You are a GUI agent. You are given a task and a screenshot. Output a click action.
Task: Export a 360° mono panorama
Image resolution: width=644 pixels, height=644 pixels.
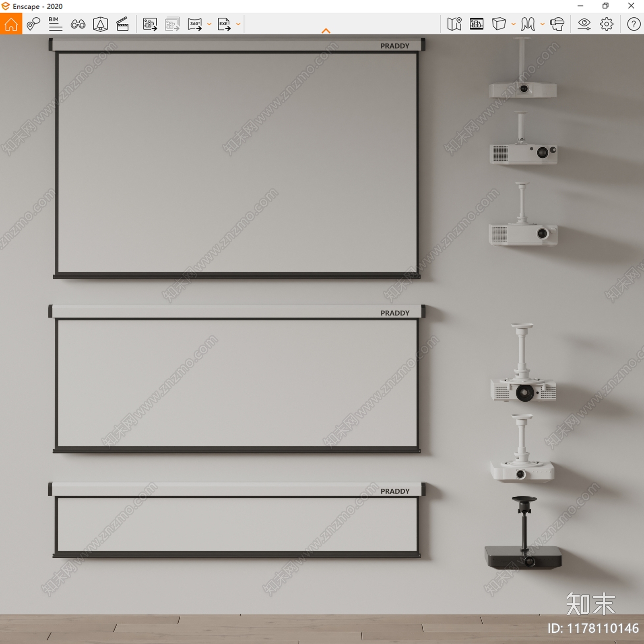pyautogui.click(x=195, y=24)
